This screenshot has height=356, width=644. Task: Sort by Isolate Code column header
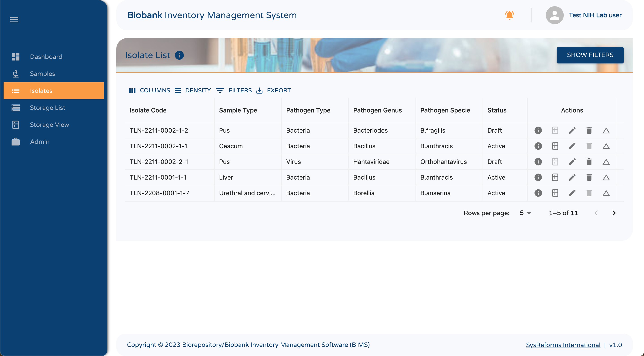pyautogui.click(x=148, y=110)
